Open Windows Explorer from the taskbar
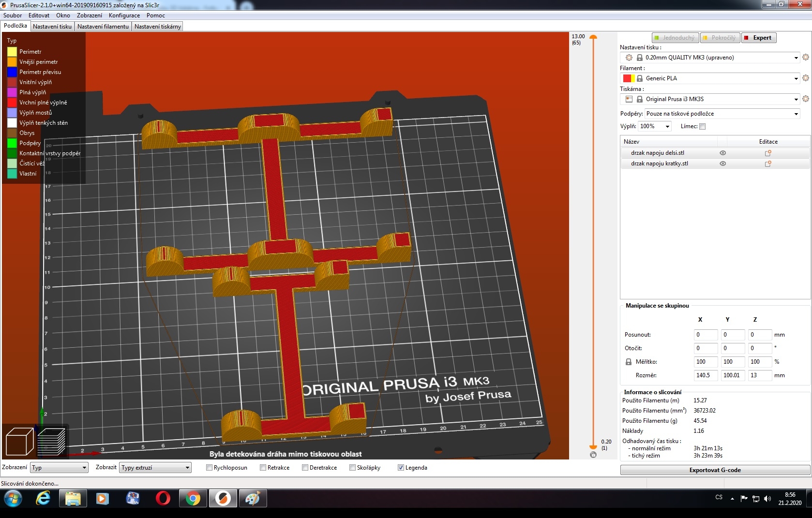 [x=73, y=498]
